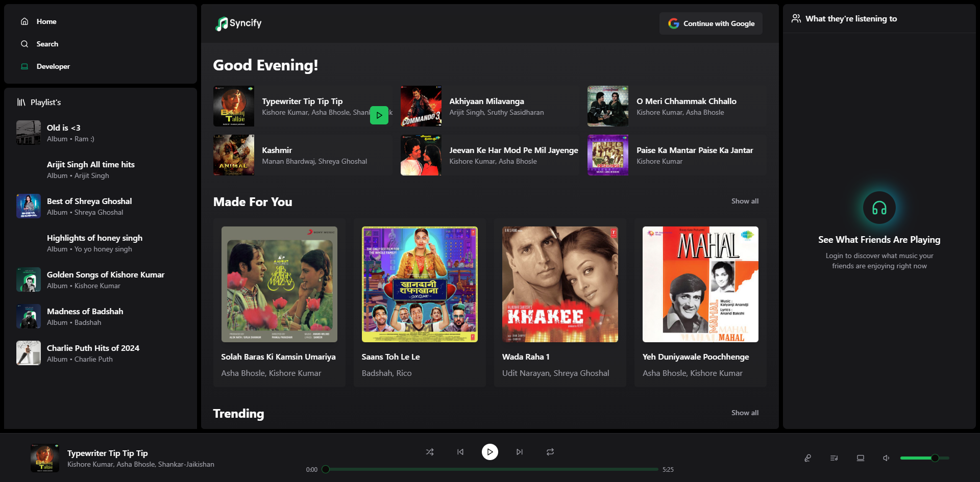Click 'Udit Narayan, Shreya Ghoshal' artist text
The image size is (980, 482).
click(555, 373)
